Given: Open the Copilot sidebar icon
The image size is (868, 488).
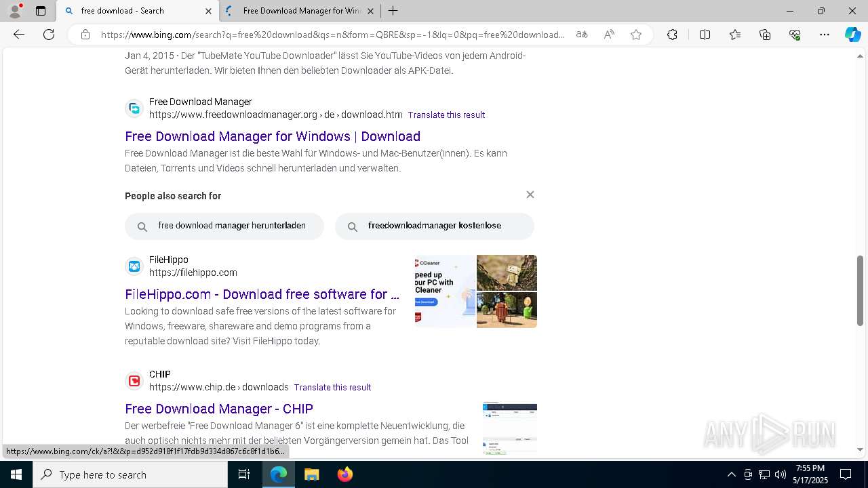Looking at the screenshot, I should [x=852, y=35].
